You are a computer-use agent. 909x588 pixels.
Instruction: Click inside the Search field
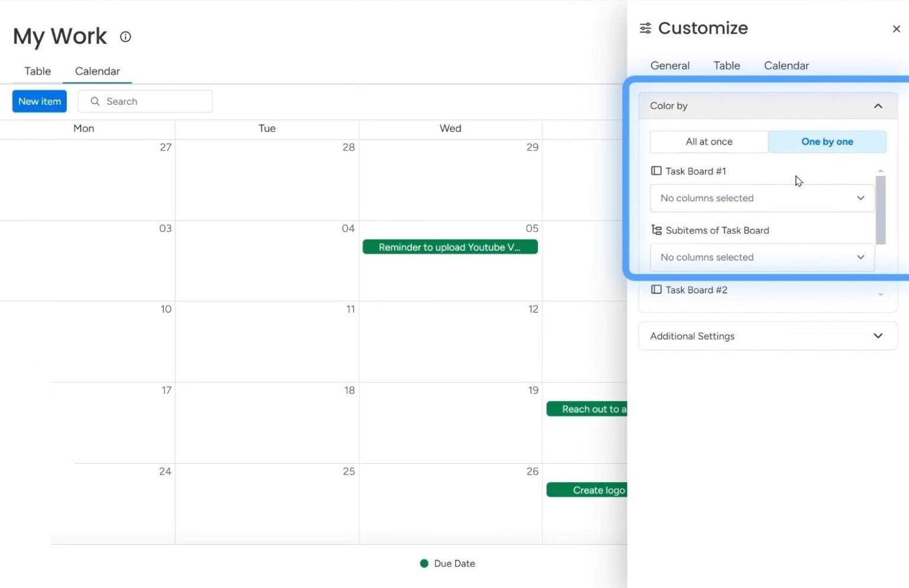click(142, 101)
